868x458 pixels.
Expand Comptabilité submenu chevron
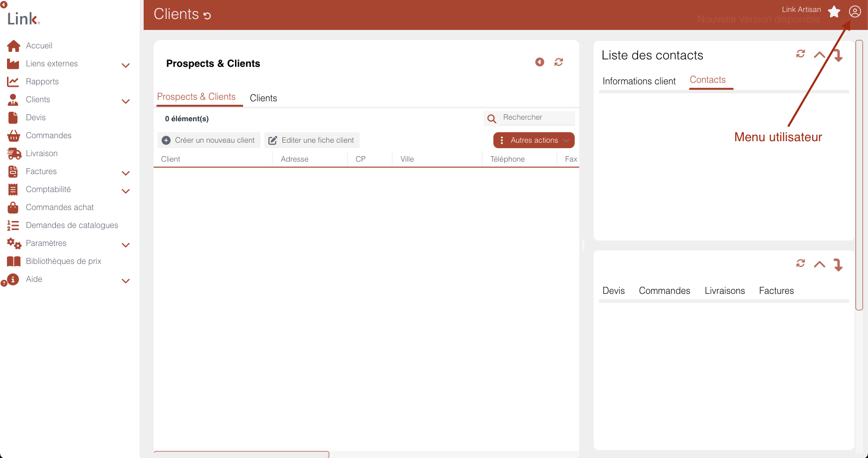pos(126,191)
